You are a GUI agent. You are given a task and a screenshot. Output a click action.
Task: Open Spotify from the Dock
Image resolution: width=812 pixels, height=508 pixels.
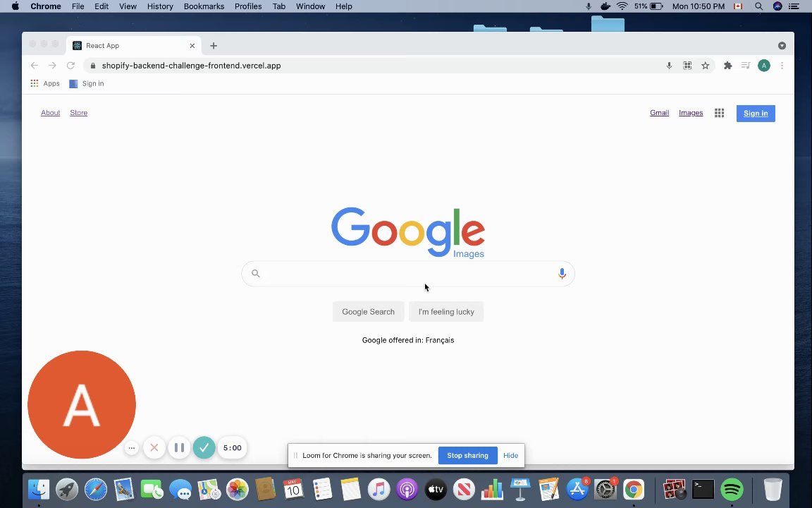point(732,489)
